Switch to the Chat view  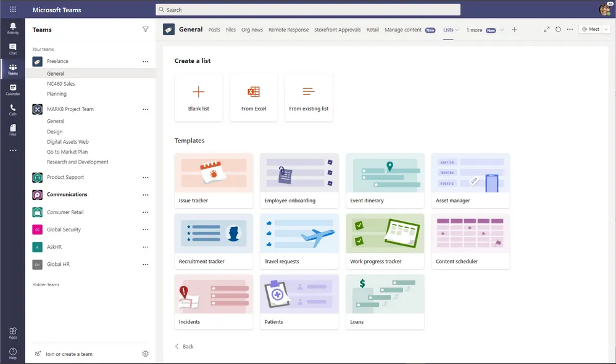[x=12, y=48]
